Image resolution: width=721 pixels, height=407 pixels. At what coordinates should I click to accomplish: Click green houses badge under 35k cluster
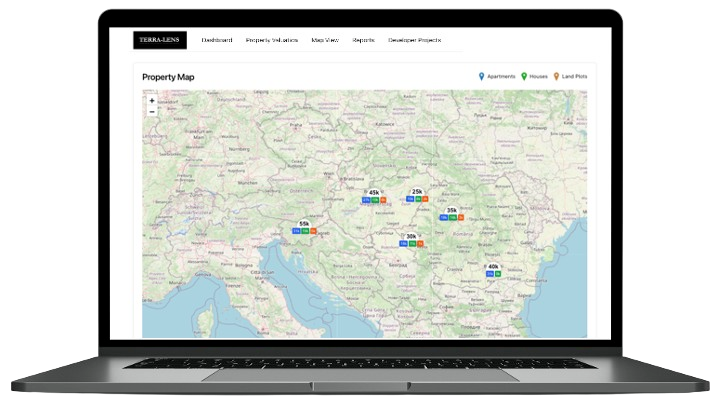[x=452, y=217]
